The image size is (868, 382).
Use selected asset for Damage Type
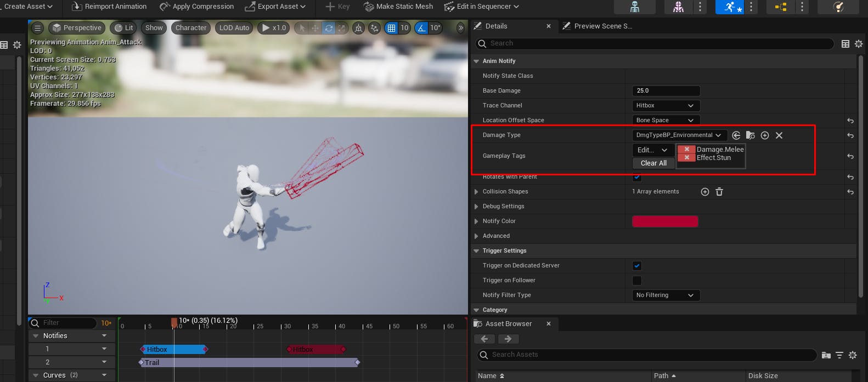click(736, 135)
